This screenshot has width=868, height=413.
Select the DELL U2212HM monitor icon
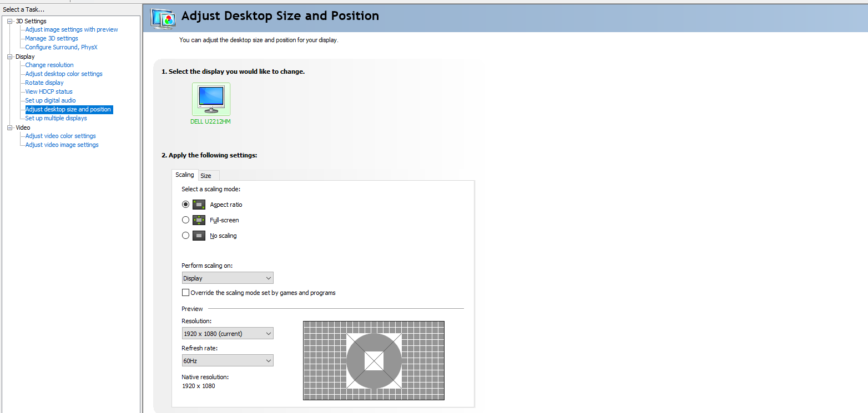[211, 100]
